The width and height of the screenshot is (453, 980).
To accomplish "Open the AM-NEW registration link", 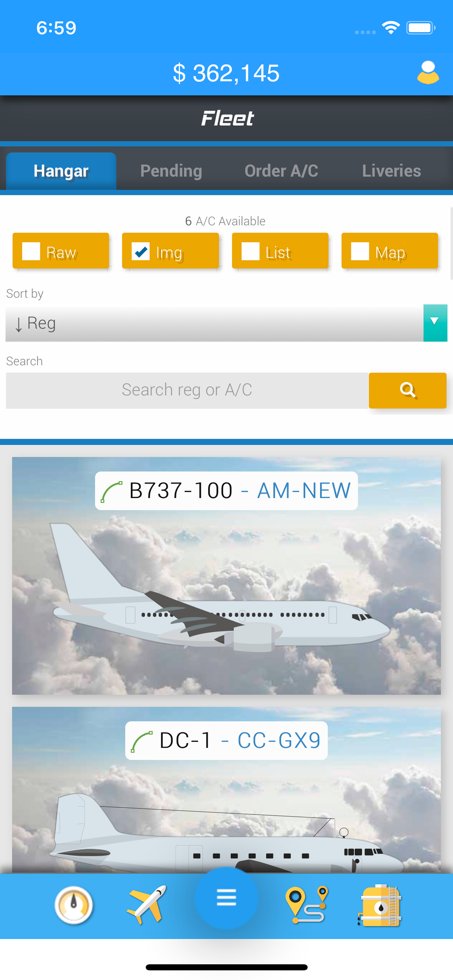I will [x=304, y=490].
